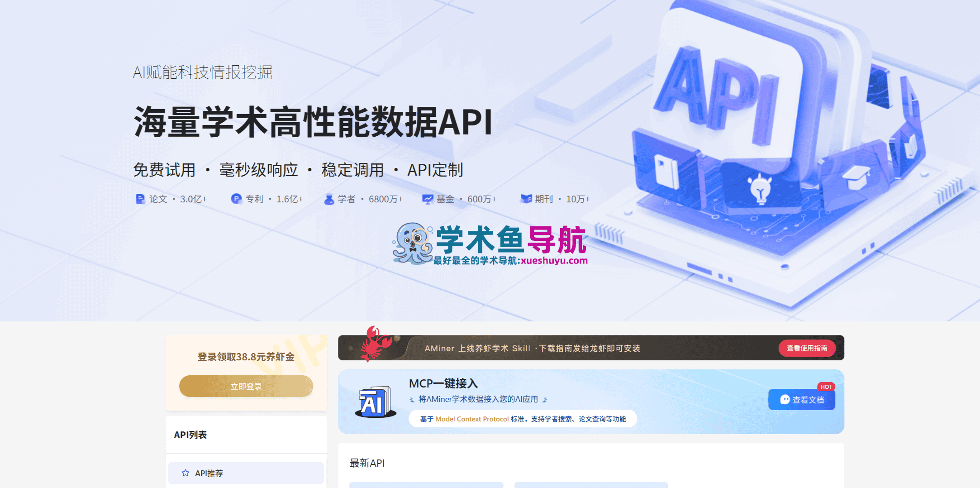The width and height of the screenshot is (980, 488).
Task: Click the 论文 document icon
Action: pos(140,199)
